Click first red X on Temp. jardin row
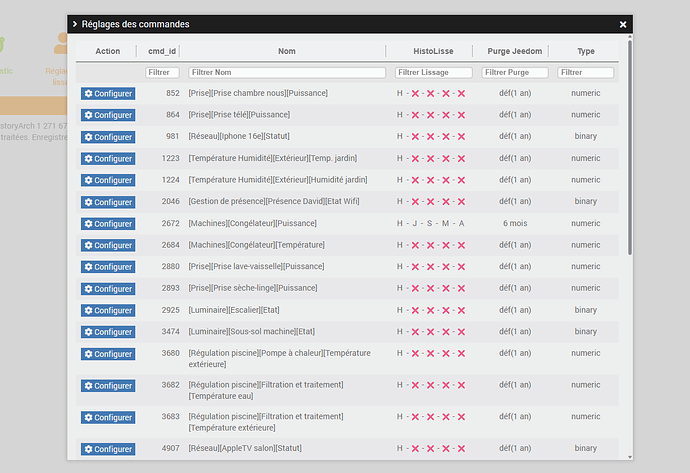 (415, 158)
